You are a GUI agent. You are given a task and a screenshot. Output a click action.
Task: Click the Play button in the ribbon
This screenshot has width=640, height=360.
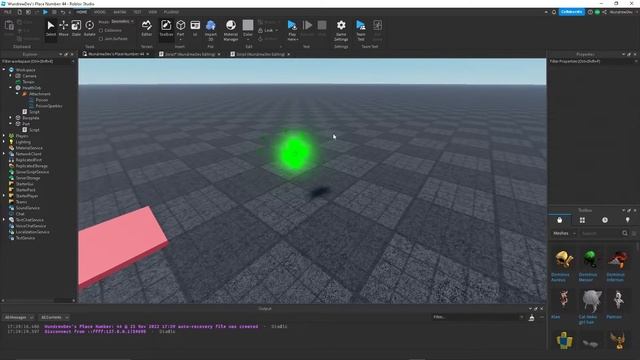[292, 29]
